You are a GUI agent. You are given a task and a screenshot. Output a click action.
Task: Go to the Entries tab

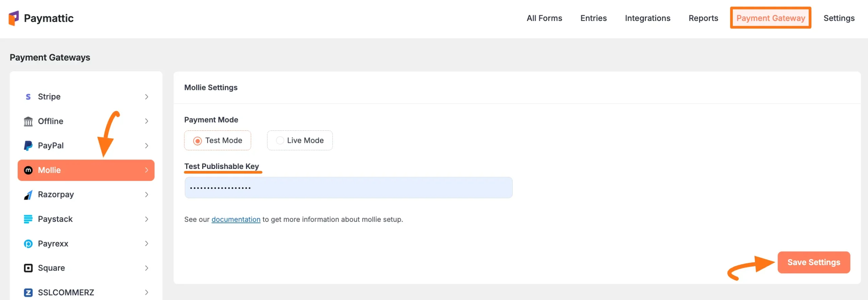point(593,18)
